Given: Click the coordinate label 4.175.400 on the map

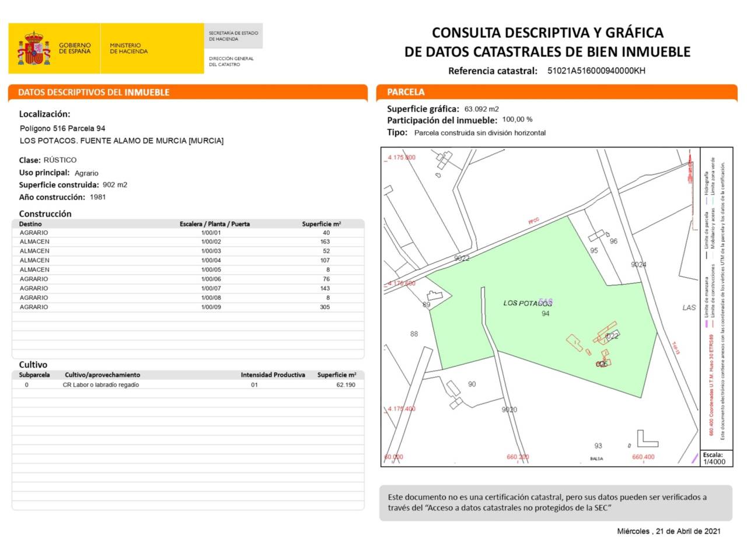Looking at the screenshot, I should coord(402,409).
